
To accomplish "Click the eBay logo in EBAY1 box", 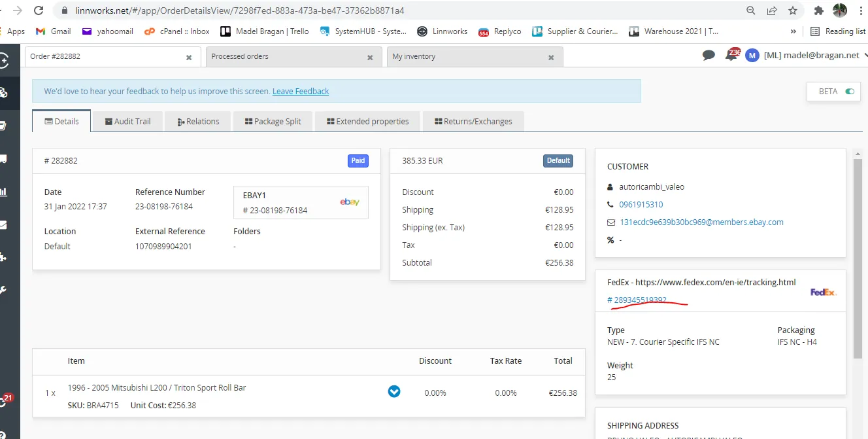I will click(x=350, y=202).
